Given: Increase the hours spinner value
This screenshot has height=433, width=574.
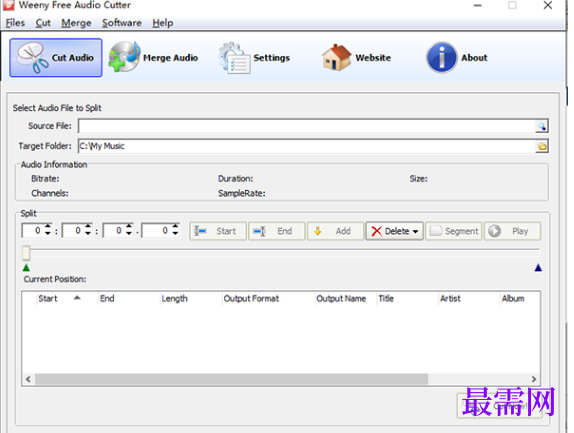Looking at the screenshot, I should [48, 226].
